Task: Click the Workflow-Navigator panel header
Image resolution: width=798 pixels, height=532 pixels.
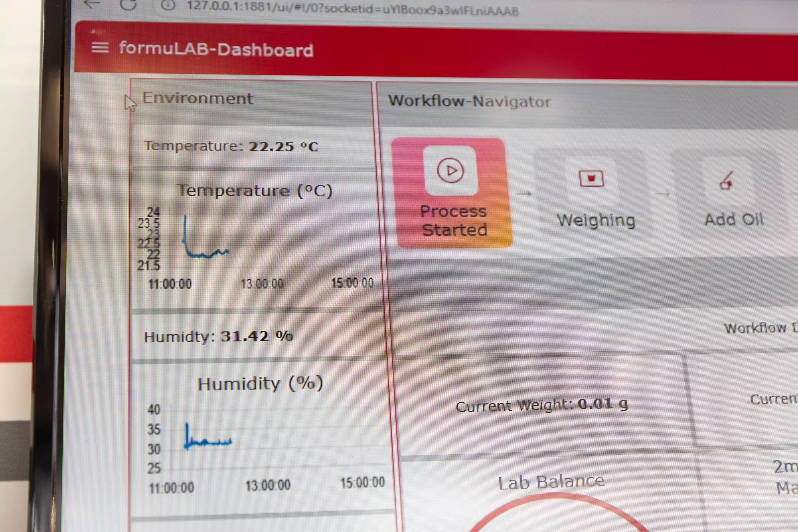Action: [470, 101]
